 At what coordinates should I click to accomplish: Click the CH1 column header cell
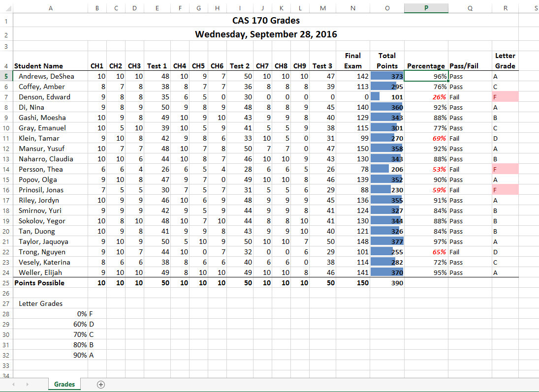[97, 61]
